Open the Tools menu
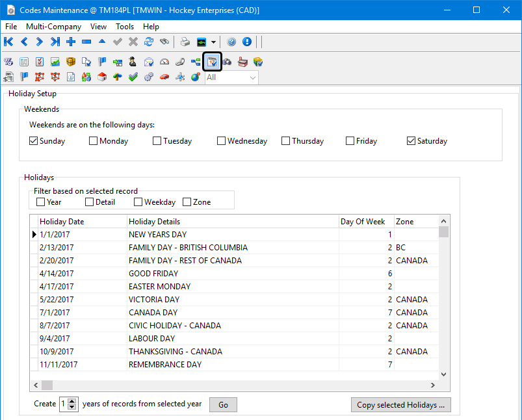The width and height of the screenshot is (522, 420). click(x=125, y=27)
